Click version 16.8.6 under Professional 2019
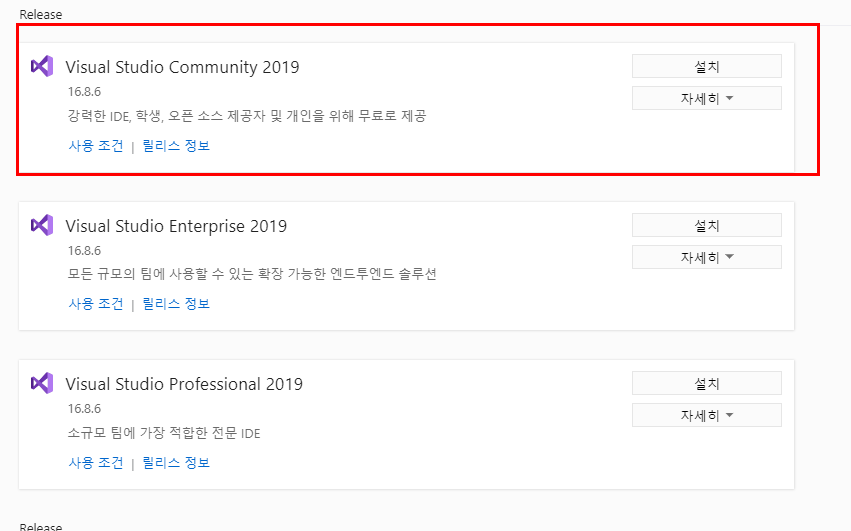851x531 pixels. point(84,408)
